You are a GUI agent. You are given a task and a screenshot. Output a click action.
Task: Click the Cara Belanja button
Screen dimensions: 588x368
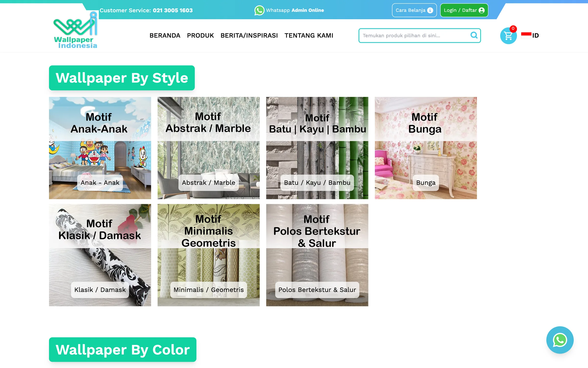click(414, 10)
